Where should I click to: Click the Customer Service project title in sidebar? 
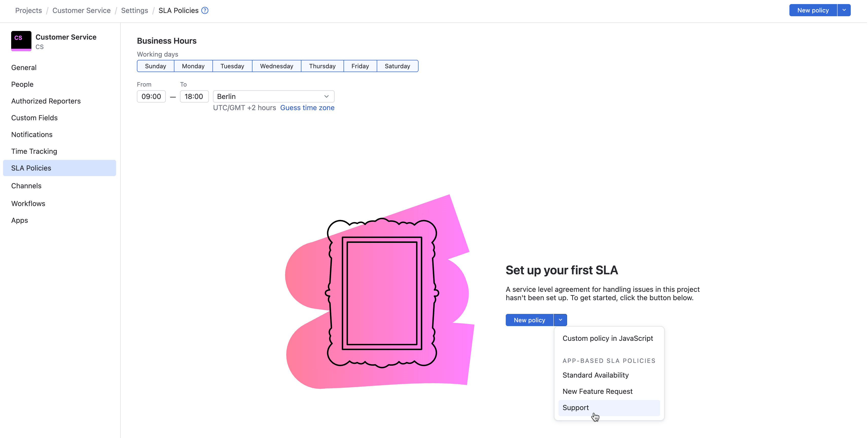click(x=66, y=37)
